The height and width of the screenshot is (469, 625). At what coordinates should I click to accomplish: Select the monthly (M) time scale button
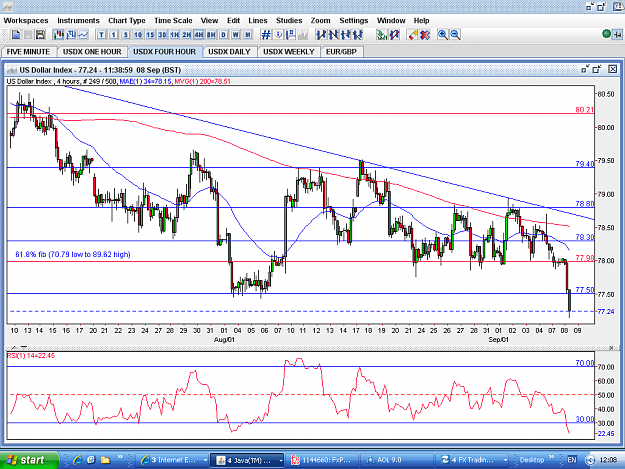point(248,35)
